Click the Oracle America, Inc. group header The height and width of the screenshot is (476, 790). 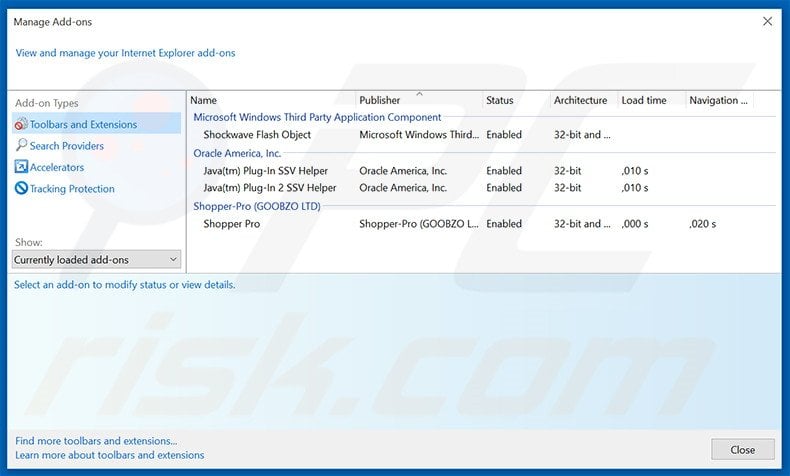237,153
